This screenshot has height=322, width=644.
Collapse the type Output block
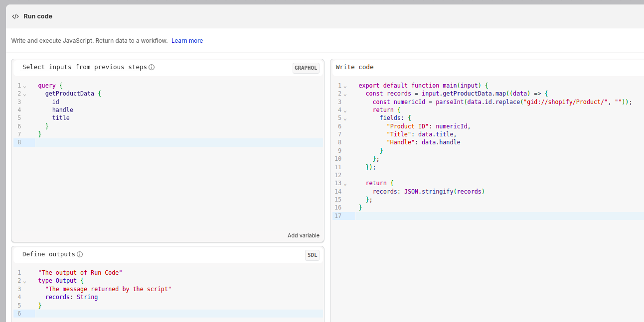[x=24, y=281]
